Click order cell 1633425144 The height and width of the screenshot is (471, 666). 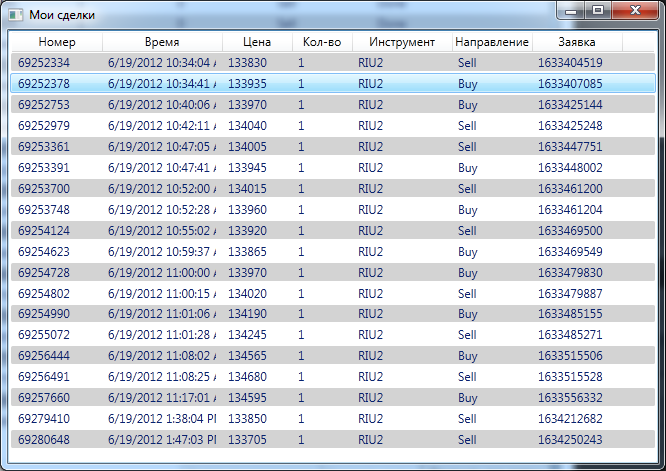coord(570,105)
